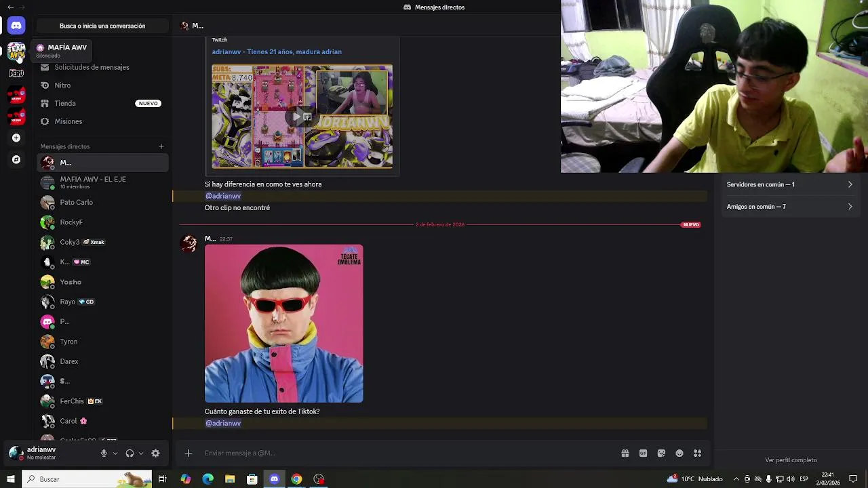868x488 pixels.
Task: Expand Amigos en común — 7
Action: [x=789, y=207]
